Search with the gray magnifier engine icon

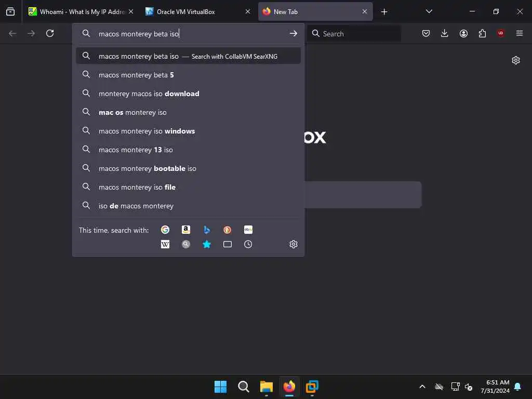pyautogui.click(x=186, y=244)
